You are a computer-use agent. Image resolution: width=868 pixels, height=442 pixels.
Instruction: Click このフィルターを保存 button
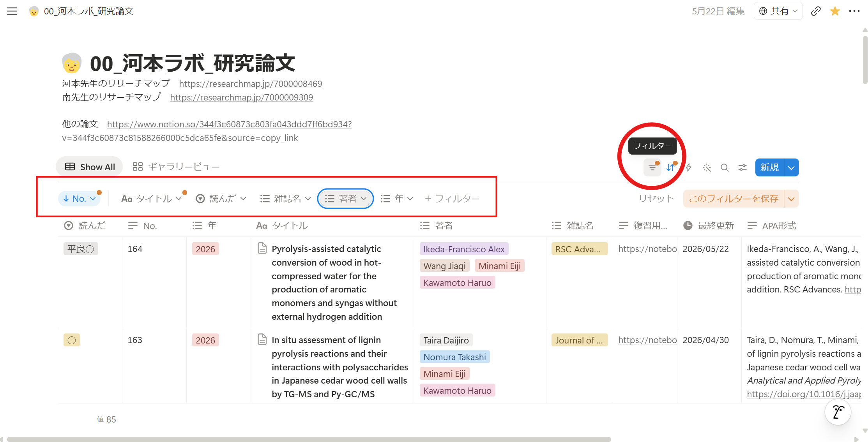pyautogui.click(x=734, y=199)
